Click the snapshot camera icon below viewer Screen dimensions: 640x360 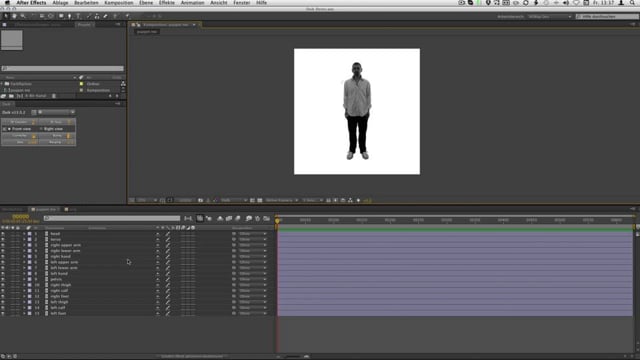click(x=200, y=200)
